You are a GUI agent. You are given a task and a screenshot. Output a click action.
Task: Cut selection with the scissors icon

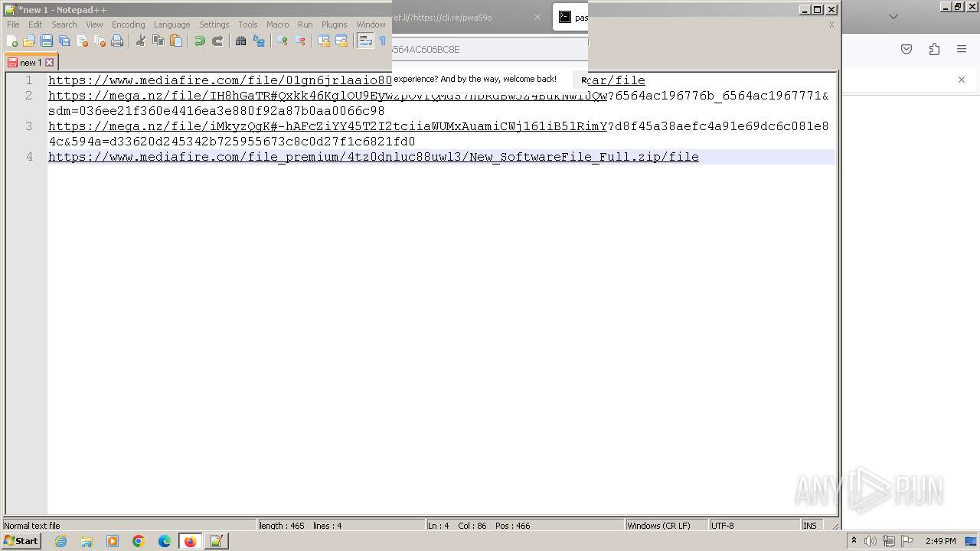(141, 41)
